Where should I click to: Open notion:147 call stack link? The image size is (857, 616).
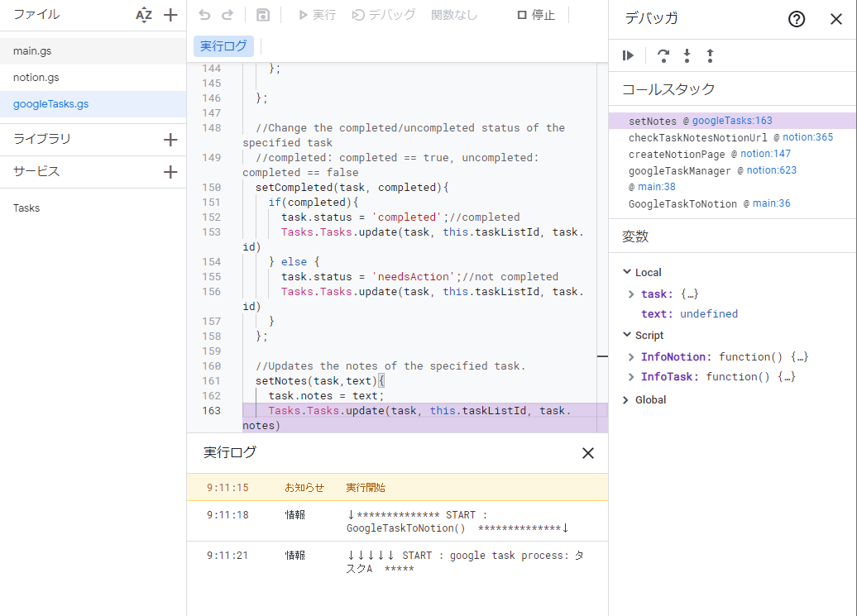coord(765,154)
